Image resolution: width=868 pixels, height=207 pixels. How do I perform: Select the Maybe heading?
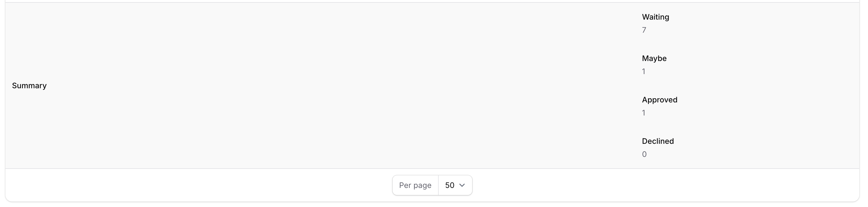click(654, 58)
